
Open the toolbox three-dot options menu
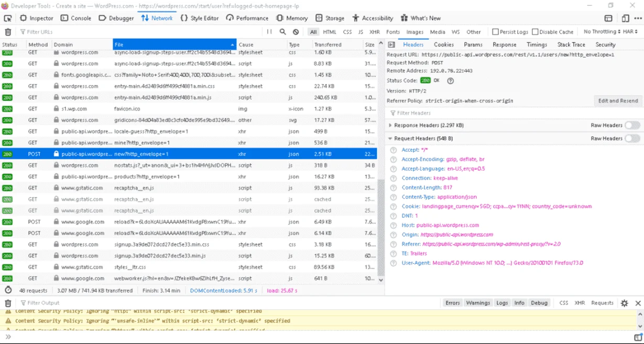(637, 18)
